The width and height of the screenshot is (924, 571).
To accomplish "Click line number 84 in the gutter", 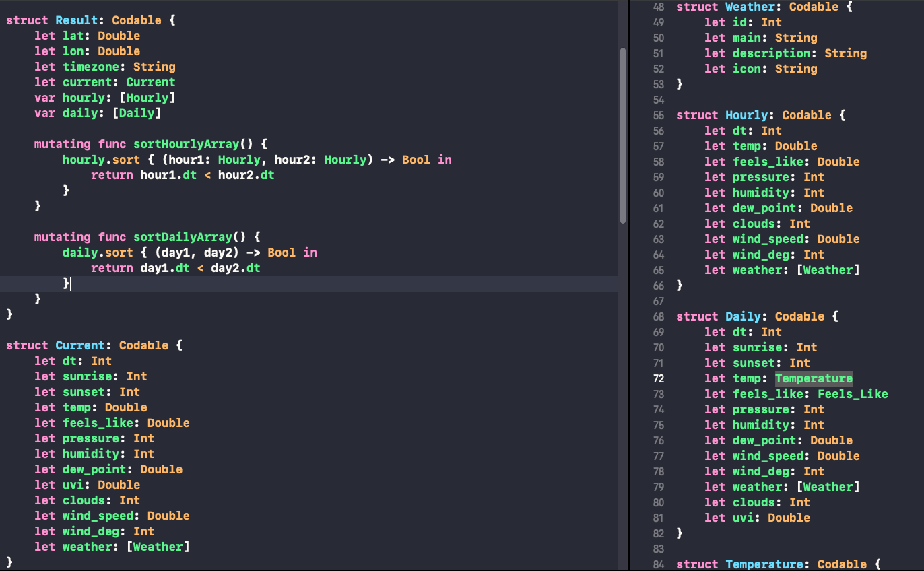I will (x=659, y=564).
